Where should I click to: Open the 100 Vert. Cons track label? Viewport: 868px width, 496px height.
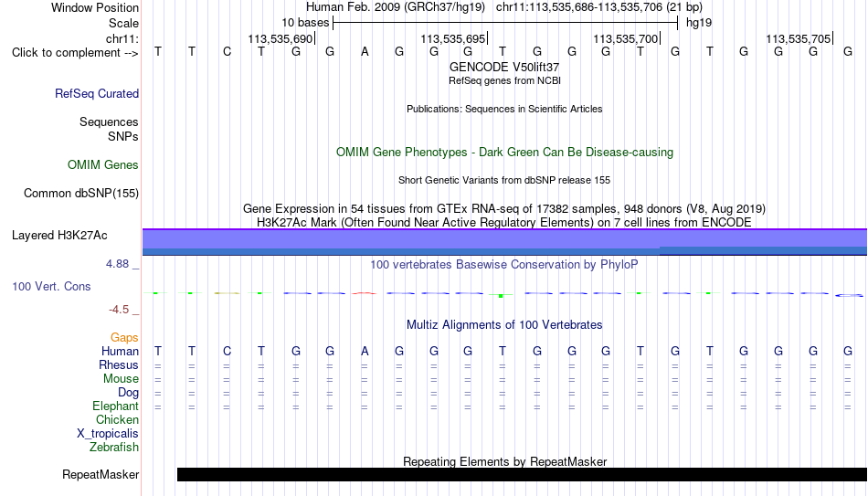[51, 286]
